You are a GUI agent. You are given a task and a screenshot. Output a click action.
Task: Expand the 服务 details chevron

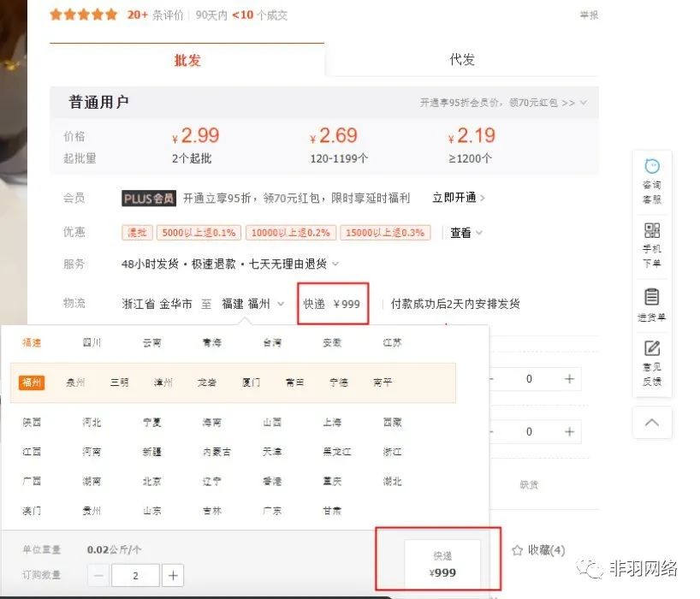point(335,264)
